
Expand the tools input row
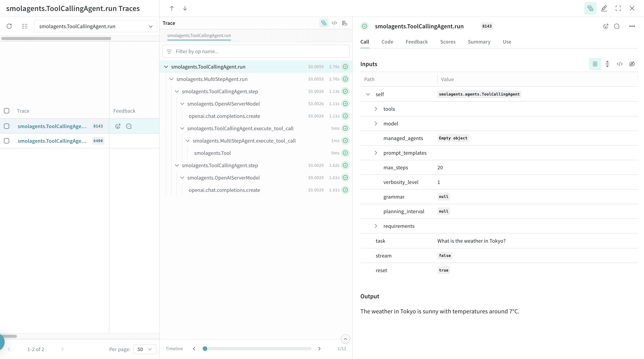click(376, 109)
